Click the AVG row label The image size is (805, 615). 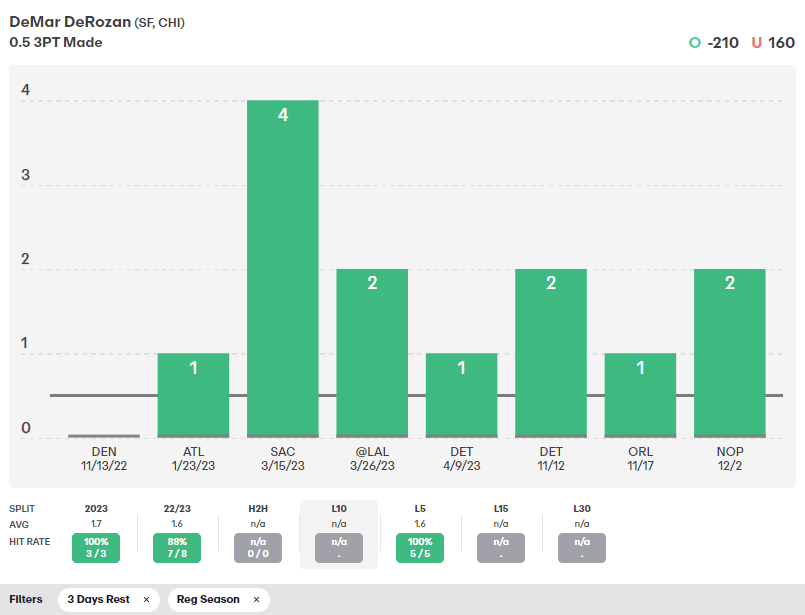pos(19,525)
